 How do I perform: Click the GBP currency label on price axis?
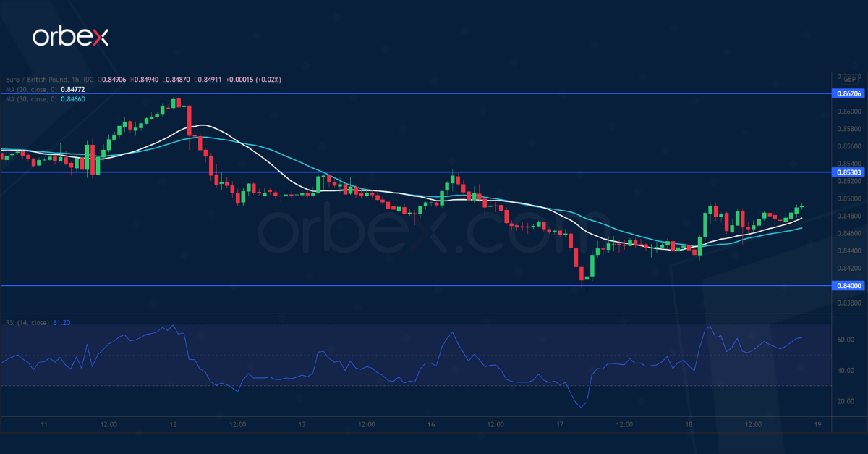(850, 78)
